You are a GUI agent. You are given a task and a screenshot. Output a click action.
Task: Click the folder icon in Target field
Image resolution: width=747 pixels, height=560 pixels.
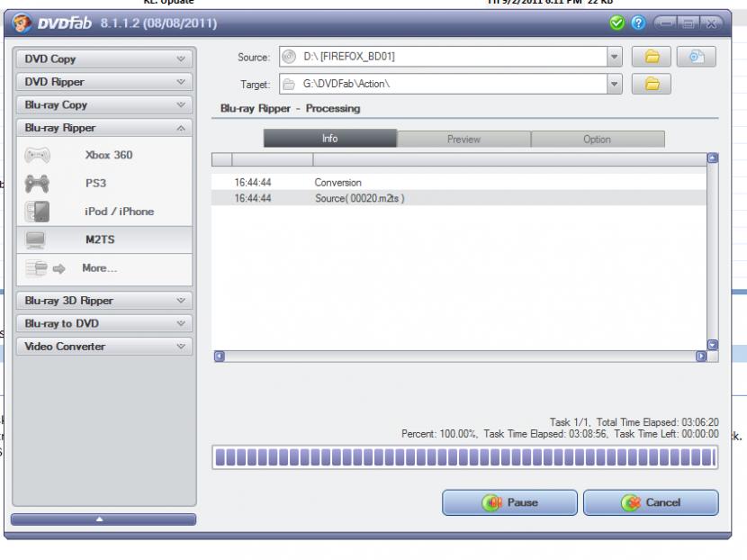(x=288, y=85)
